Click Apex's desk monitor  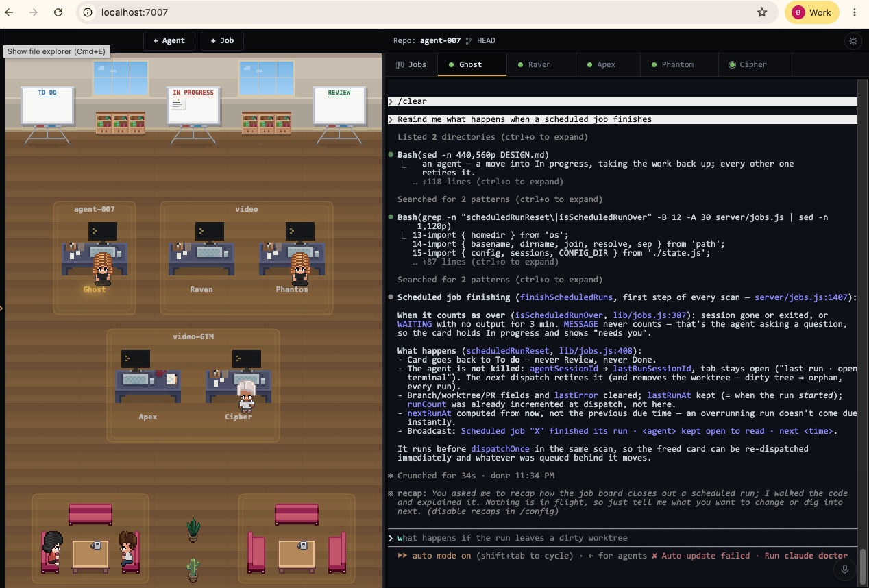coord(136,359)
